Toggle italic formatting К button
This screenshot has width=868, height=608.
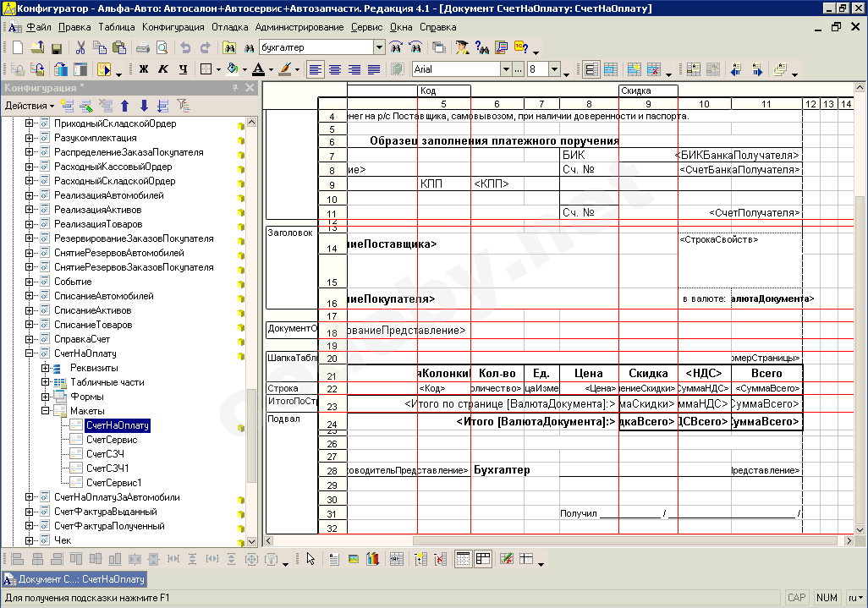[163, 69]
